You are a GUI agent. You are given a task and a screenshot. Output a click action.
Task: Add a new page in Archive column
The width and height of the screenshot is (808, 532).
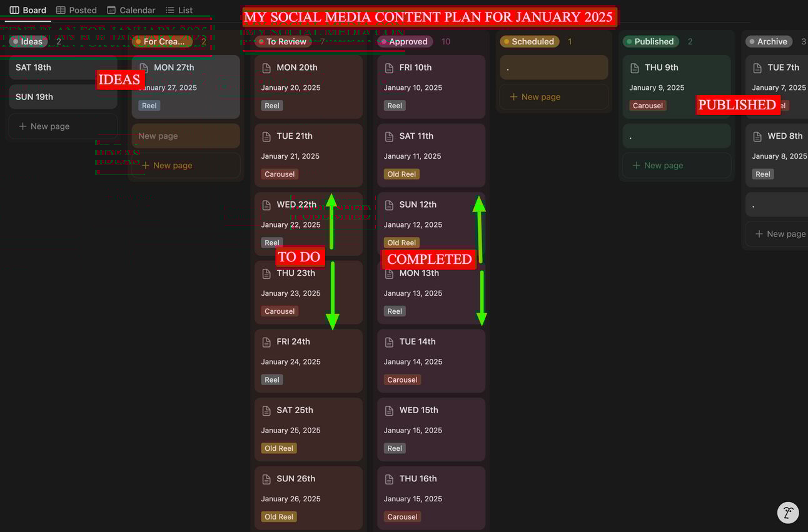(777, 234)
